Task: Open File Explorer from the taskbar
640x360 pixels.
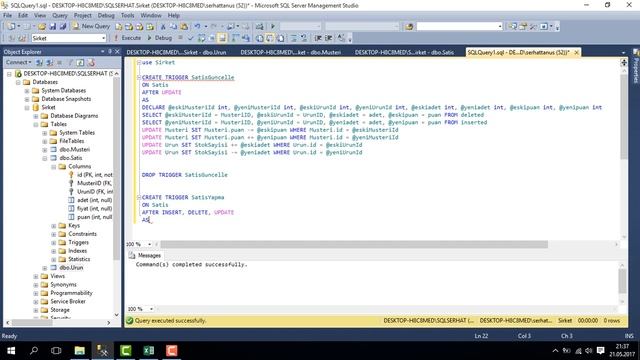Action: tap(80, 351)
